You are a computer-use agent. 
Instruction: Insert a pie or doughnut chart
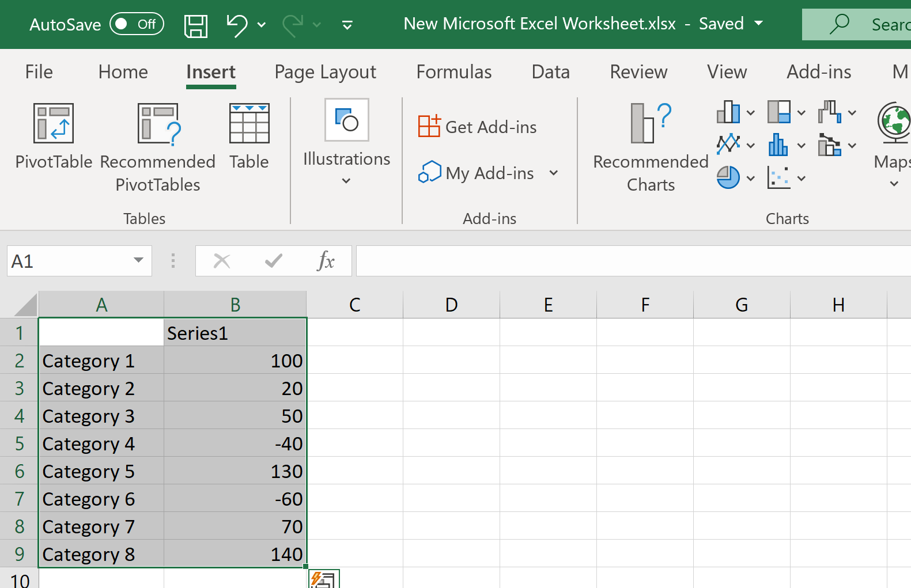728,178
